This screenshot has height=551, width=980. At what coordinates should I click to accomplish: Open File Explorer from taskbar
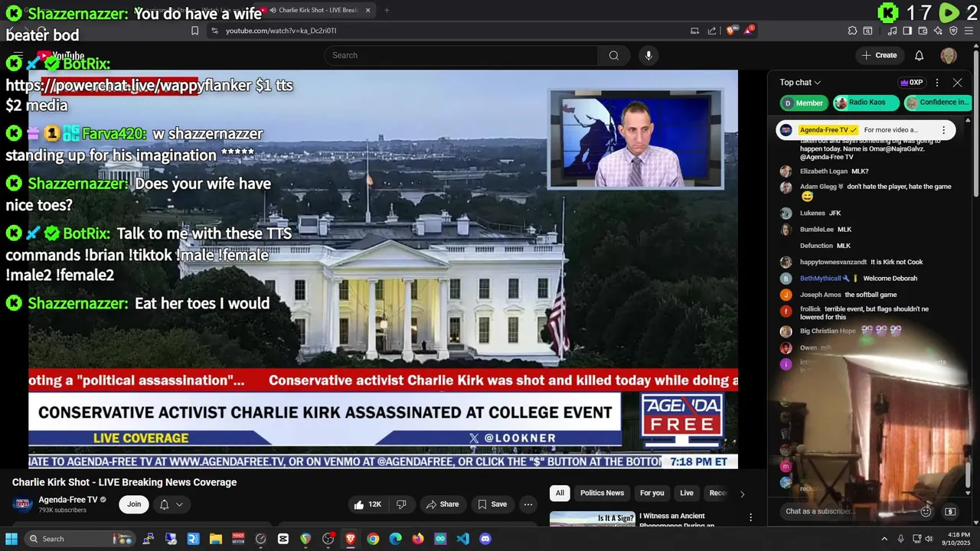(216, 539)
